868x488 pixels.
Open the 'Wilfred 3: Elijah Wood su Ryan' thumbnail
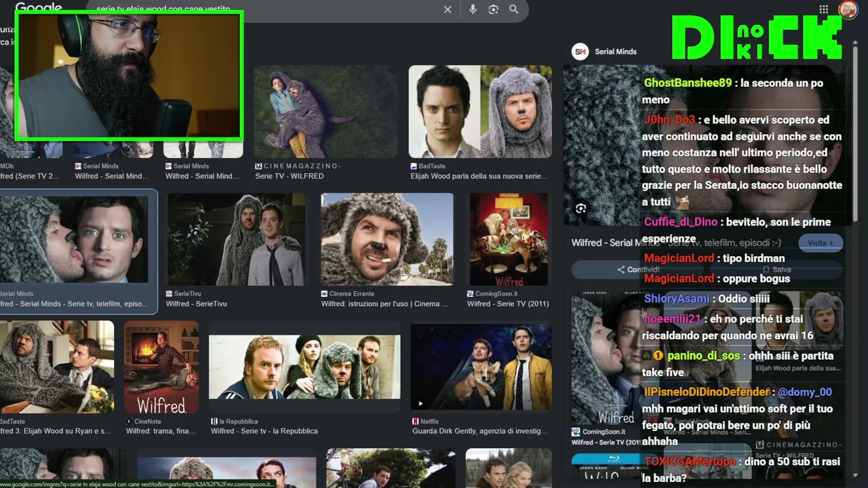coord(57,367)
